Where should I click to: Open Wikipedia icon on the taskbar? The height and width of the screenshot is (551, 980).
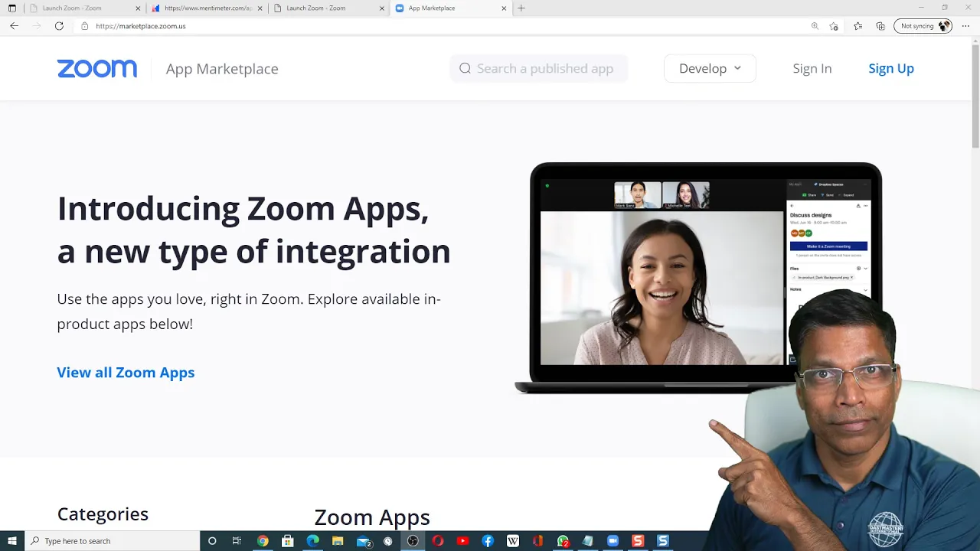click(513, 541)
